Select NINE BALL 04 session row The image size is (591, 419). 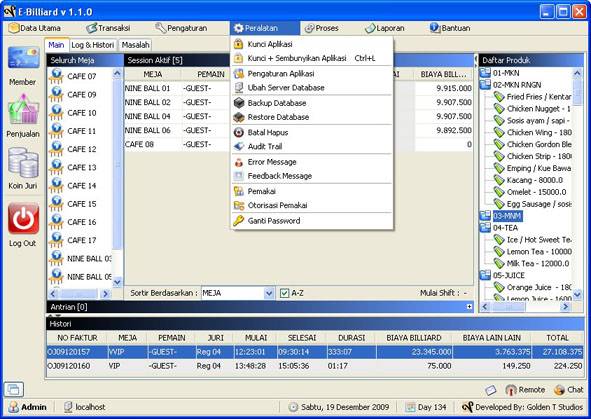click(298, 116)
